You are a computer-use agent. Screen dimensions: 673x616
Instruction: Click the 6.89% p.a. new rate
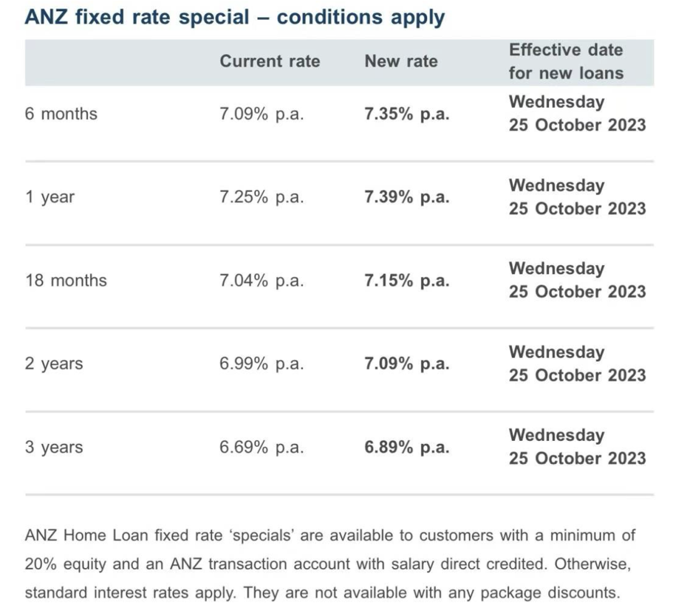[x=407, y=447]
